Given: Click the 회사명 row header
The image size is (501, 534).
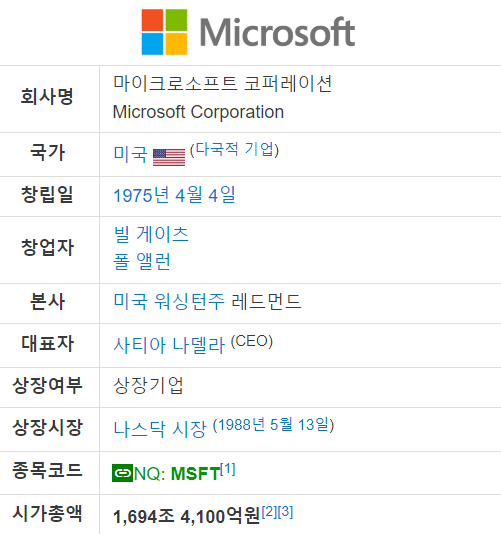Looking at the screenshot, I should click(47, 96).
